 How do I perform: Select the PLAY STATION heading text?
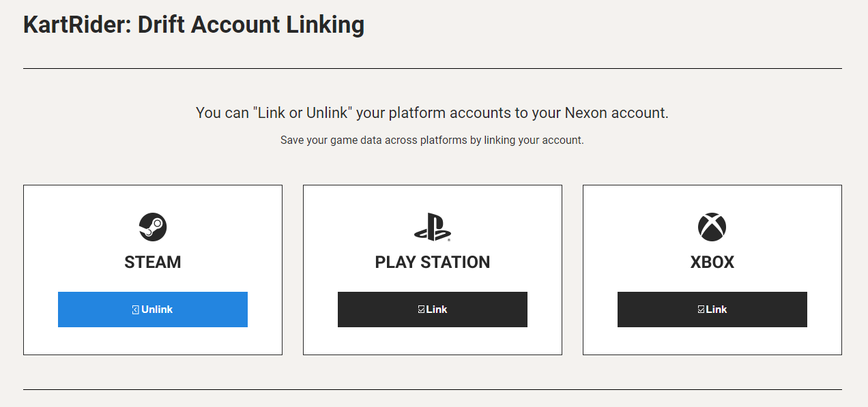(x=433, y=262)
